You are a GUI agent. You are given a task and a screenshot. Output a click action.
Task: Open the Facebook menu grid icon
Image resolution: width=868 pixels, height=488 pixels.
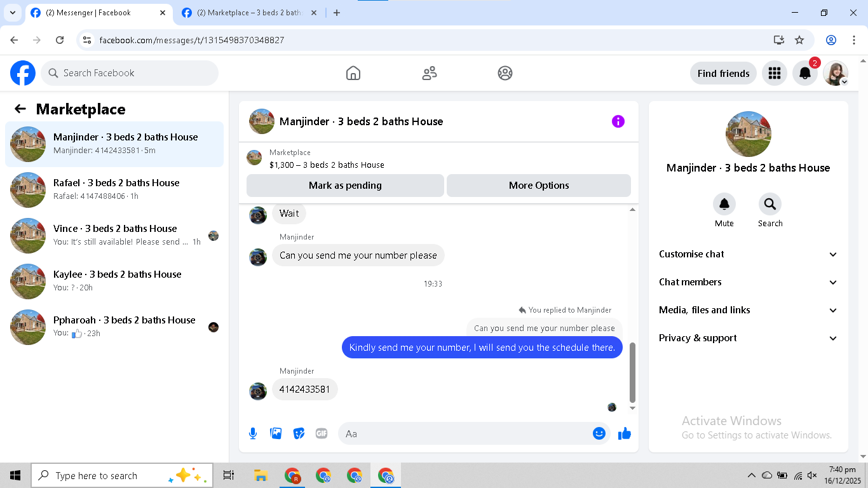(x=774, y=73)
